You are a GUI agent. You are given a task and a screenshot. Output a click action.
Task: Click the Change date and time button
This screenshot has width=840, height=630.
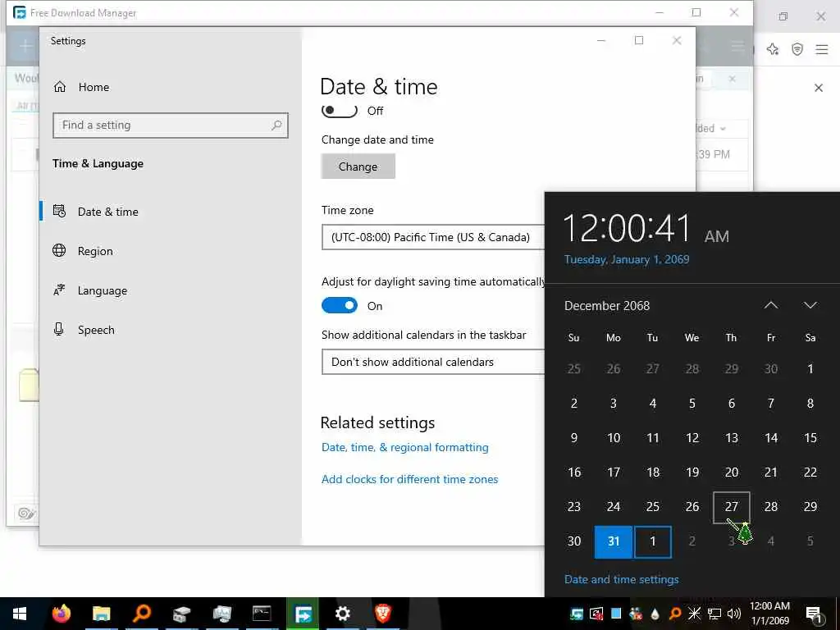click(x=358, y=167)
